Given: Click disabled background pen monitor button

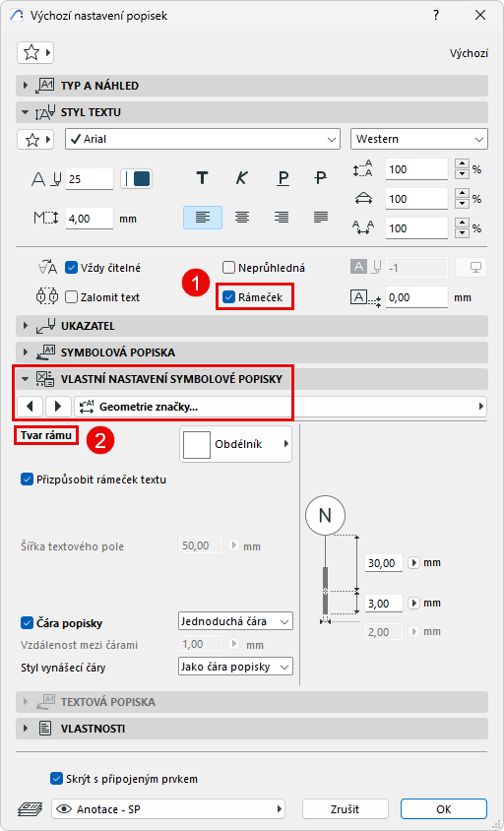Looking at the screenshot, I should click(472, 268).
